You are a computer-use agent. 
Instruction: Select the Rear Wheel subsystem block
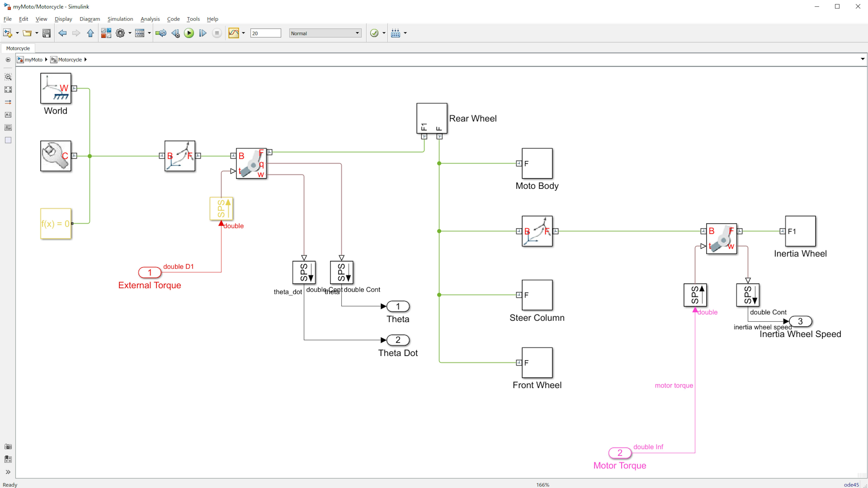pyautogui.click(x=432, y=118)
